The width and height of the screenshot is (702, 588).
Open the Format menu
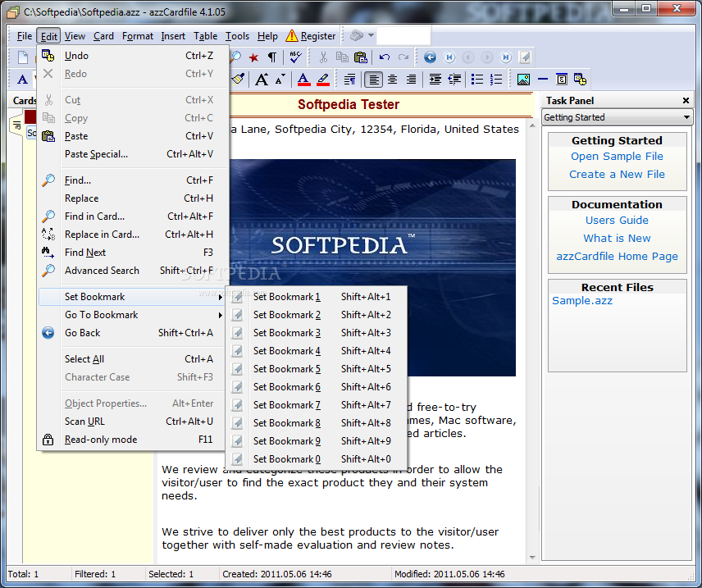[138, 36]
